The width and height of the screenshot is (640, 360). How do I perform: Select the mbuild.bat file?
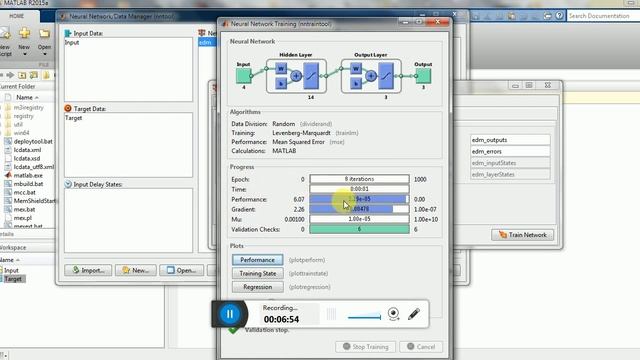tap(28, 184)
